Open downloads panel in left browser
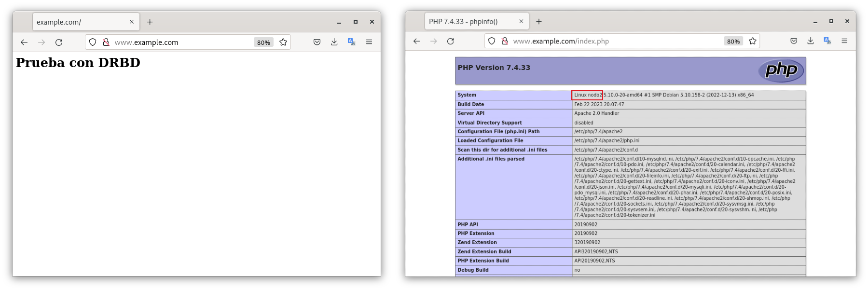Image resolution: width=868 pixels, height=290 pixels. (334, 42)
